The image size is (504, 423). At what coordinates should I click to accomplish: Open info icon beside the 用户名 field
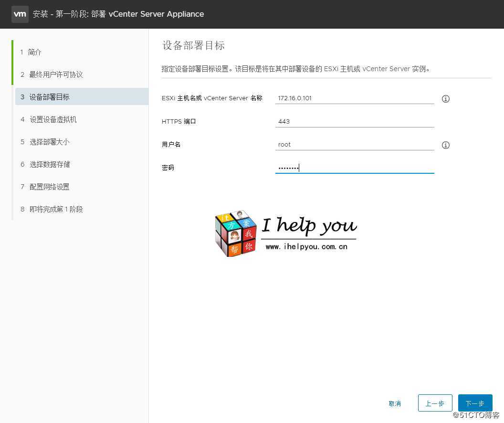click(x=445, y=145)
